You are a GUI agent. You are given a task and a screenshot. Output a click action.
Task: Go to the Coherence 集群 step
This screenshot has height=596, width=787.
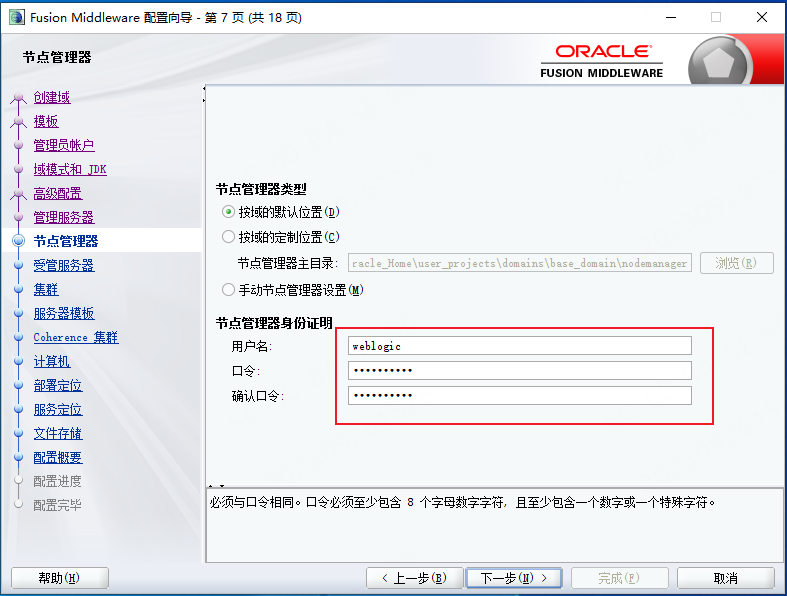(76, 337)
